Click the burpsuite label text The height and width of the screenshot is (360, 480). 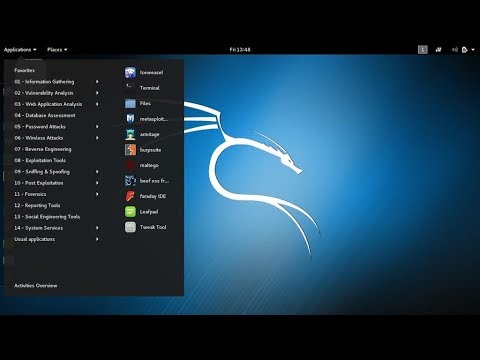click(x=150, y=150)
